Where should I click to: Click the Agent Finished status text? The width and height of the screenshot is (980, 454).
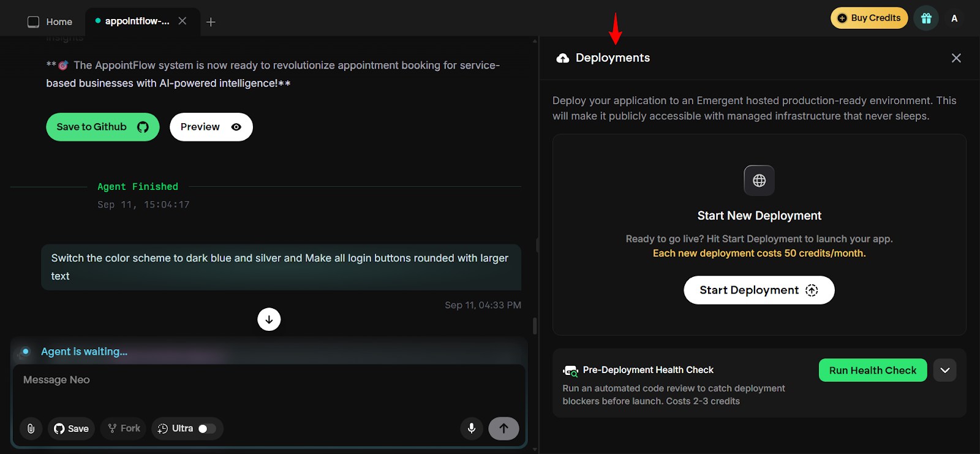click(138, 187)
